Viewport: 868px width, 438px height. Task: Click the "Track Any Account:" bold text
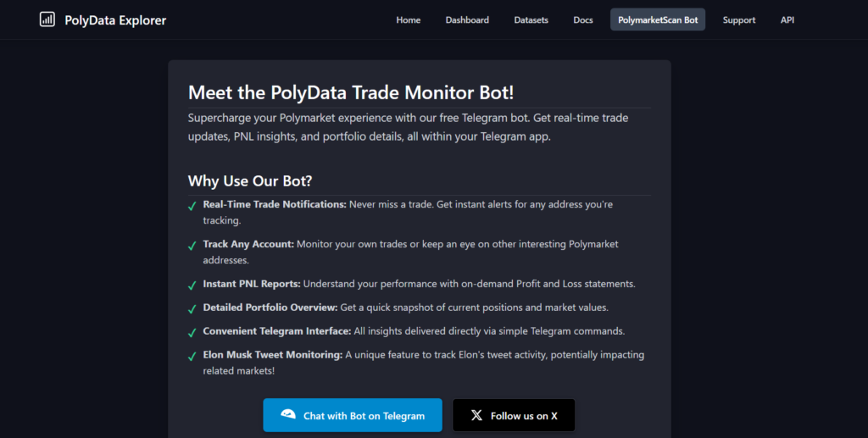click(248, 244)
